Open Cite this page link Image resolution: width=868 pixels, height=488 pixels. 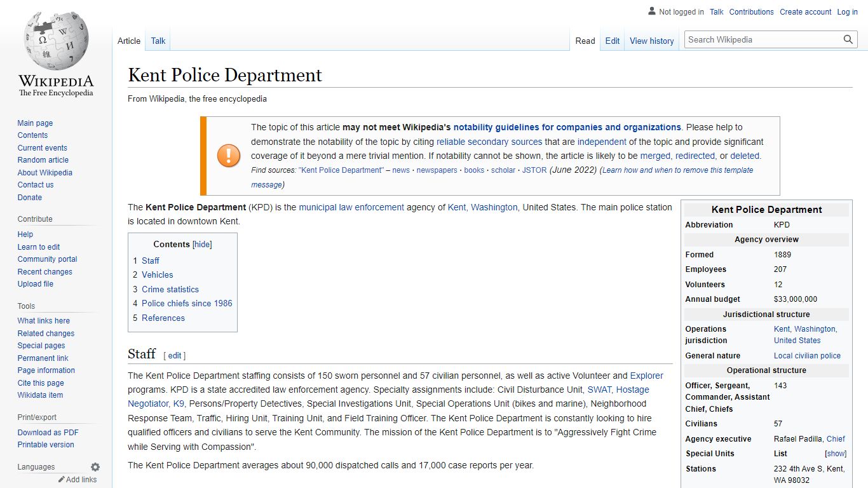(x=40, y=383)
